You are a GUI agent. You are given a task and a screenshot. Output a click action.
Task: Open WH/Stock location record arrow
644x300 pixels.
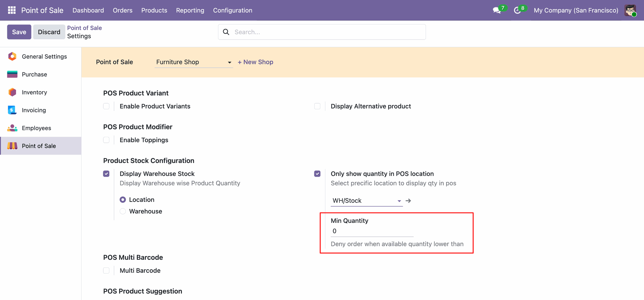click(408, 201)
